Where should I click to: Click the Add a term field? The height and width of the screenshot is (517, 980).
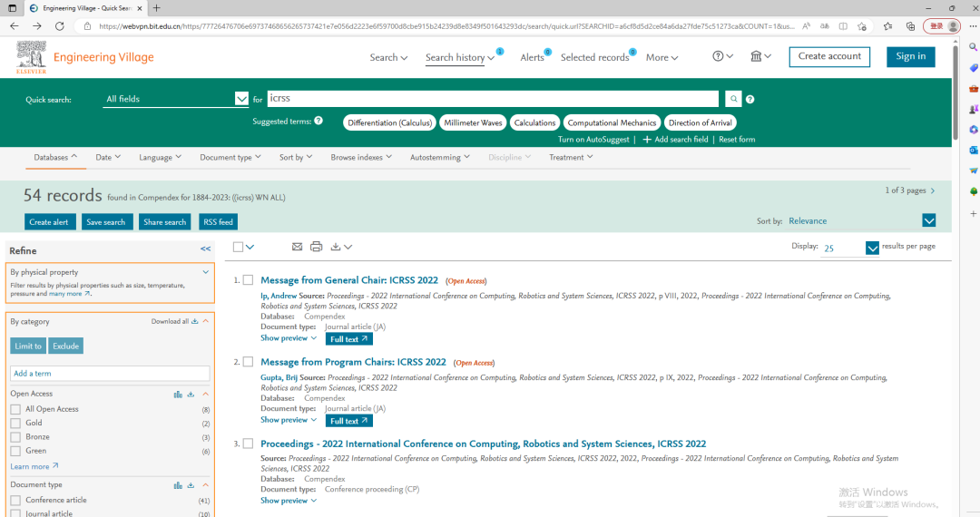pyautogui.click(x=110, y=374)
